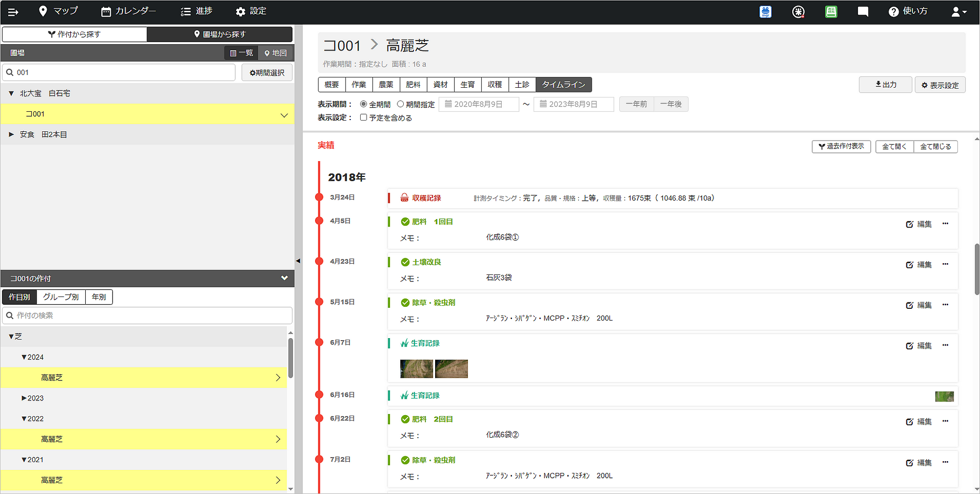The width and height of the screenshot is (980, 494).
Task: Enable the 予定を含める checkbox
Action: point(364,117)
